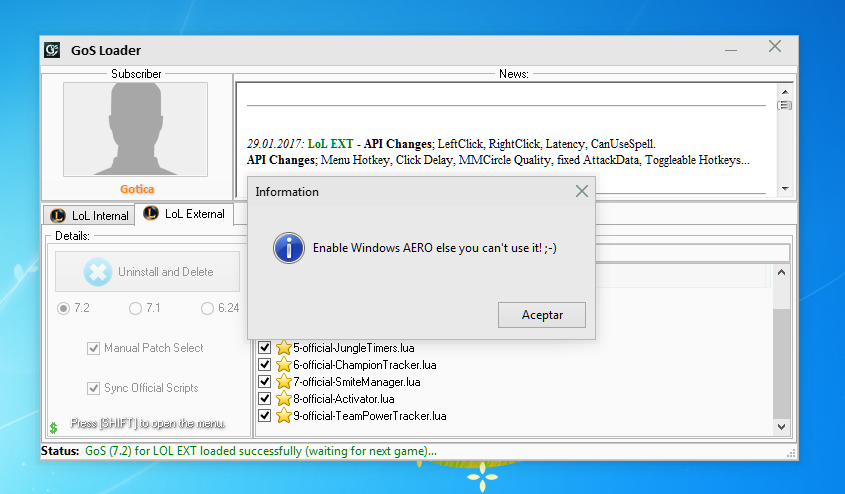Screen dimensions: 845x494
Task: Close the GoS Loader window
Action: (x=775, y=46)
